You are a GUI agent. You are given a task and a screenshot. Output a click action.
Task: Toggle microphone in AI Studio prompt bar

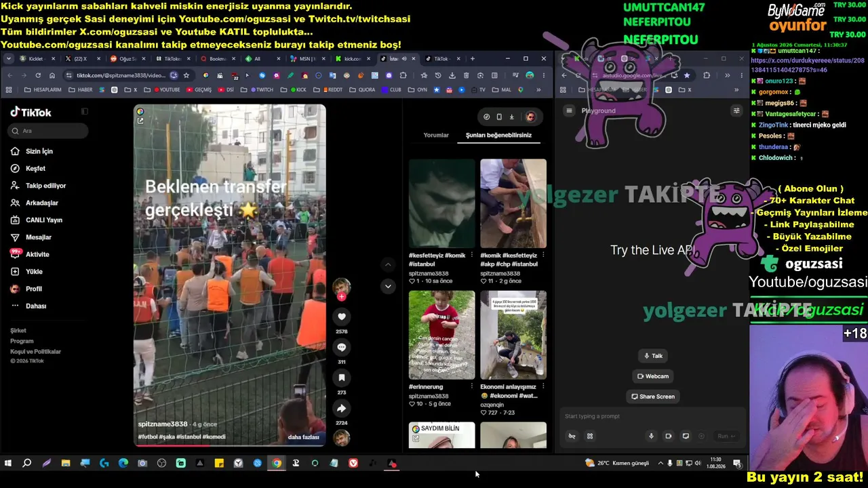point(652,436)
